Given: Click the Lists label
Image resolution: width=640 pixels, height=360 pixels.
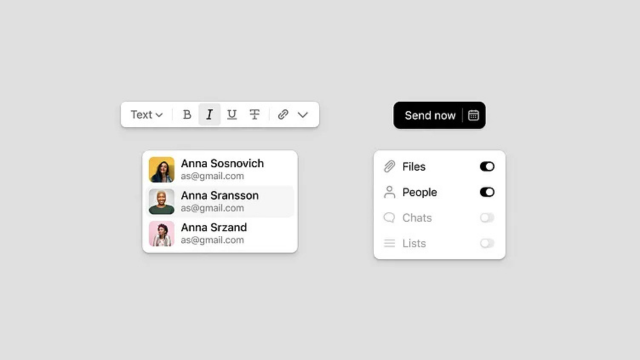Looking at the screenshot, I should click(414, 243).
